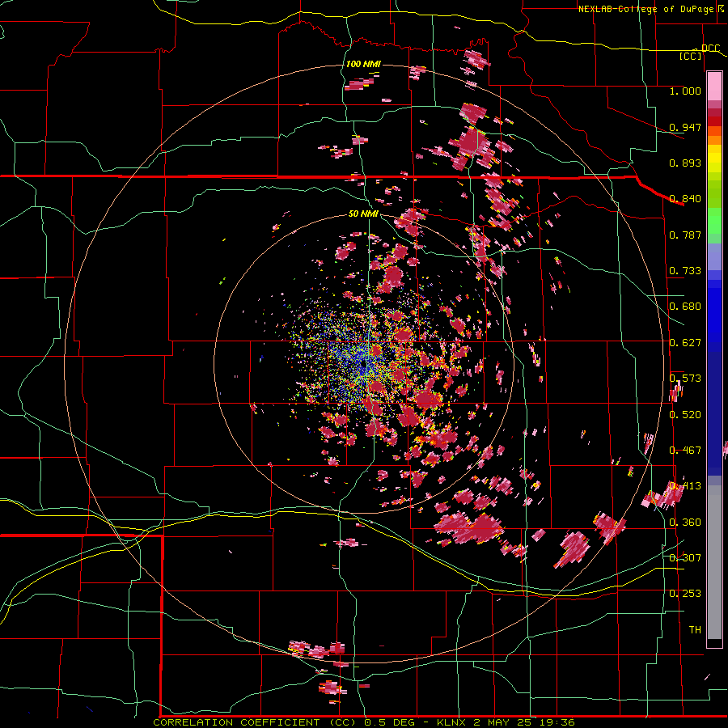Pick the bright green color bar segment
Image resolution: width=728 pixels, height=728 pixels.
click(714, 221)
